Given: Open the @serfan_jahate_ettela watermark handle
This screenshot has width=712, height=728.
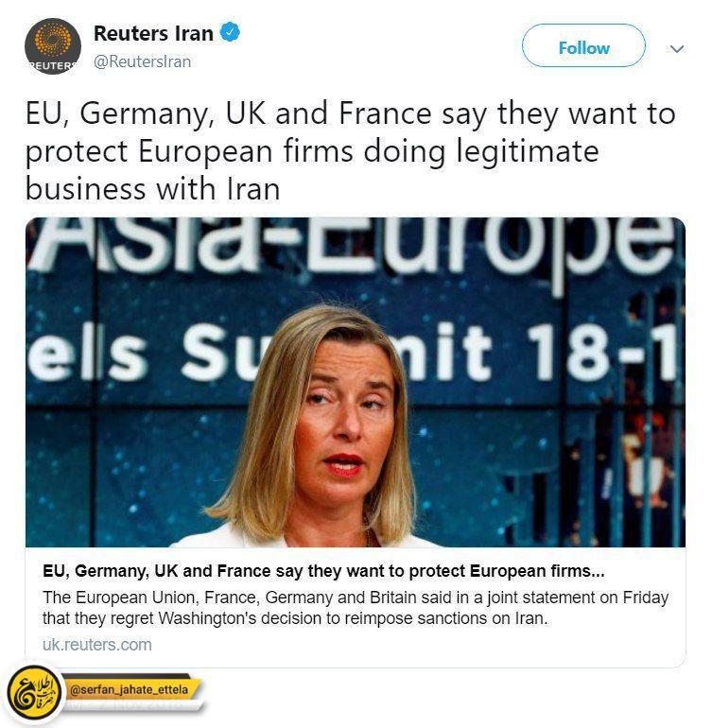Looking at the screenshot, I should (x=129, y=689).
